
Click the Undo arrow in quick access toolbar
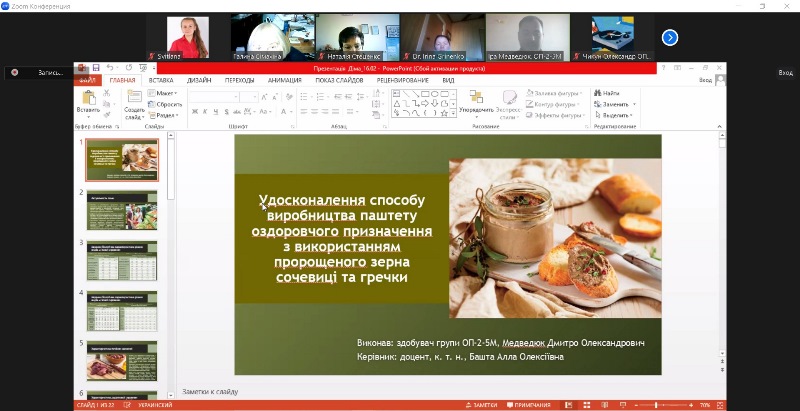point(111,68)
